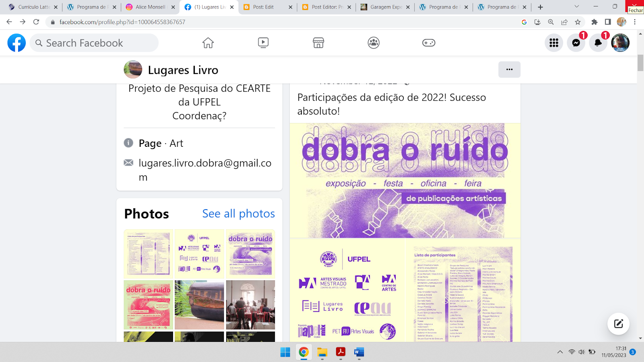The width and height of the screenshot is (644, 362).
Task: Click the new message compose button
Action: 618,323
